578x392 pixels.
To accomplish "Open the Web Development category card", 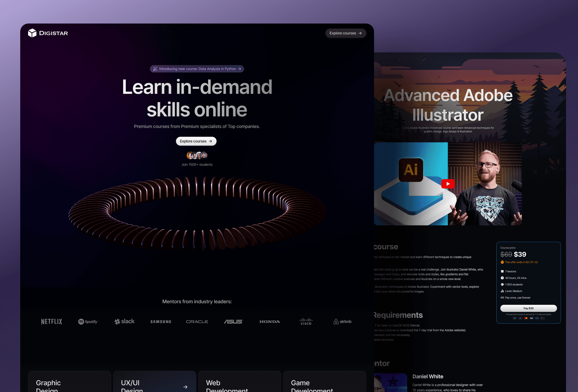I will pos(239,381).
